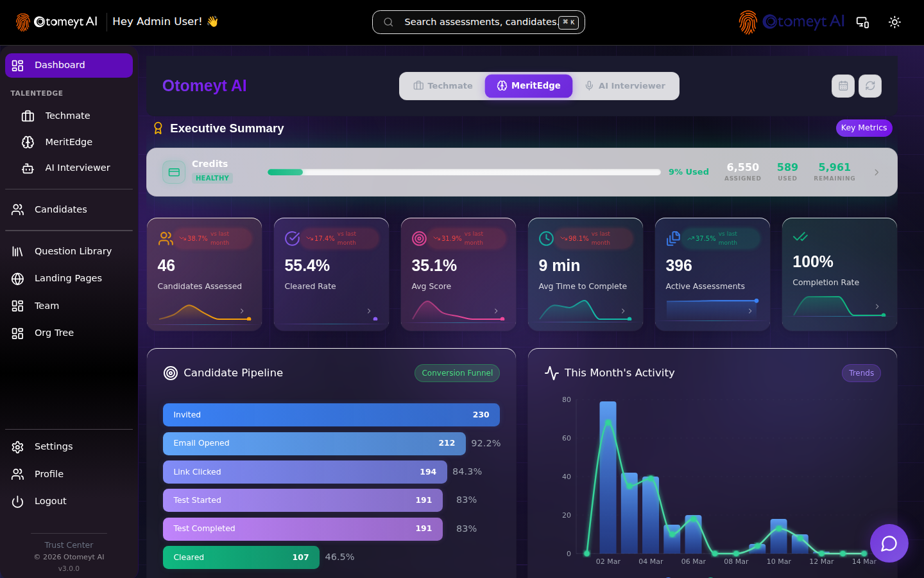Click the Credits card icon
Viewport: 924px width, 578px height.
pos(174,172)
